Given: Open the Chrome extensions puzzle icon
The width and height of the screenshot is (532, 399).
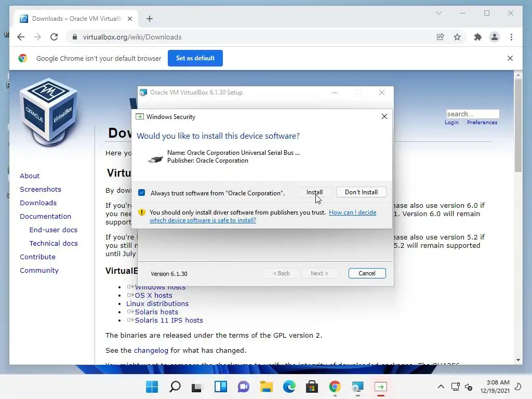Looking at the screenshot, I should coord(478,37).
